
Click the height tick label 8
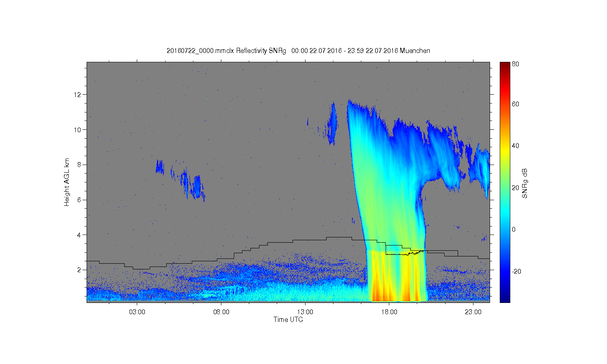click(79, 165)
